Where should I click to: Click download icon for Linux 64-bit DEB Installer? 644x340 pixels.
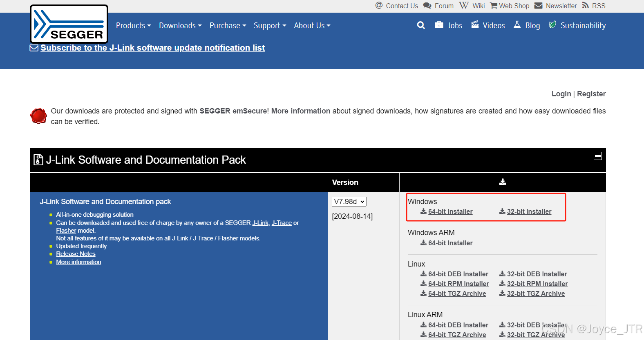pyautogui.click(x=423, y=273)
